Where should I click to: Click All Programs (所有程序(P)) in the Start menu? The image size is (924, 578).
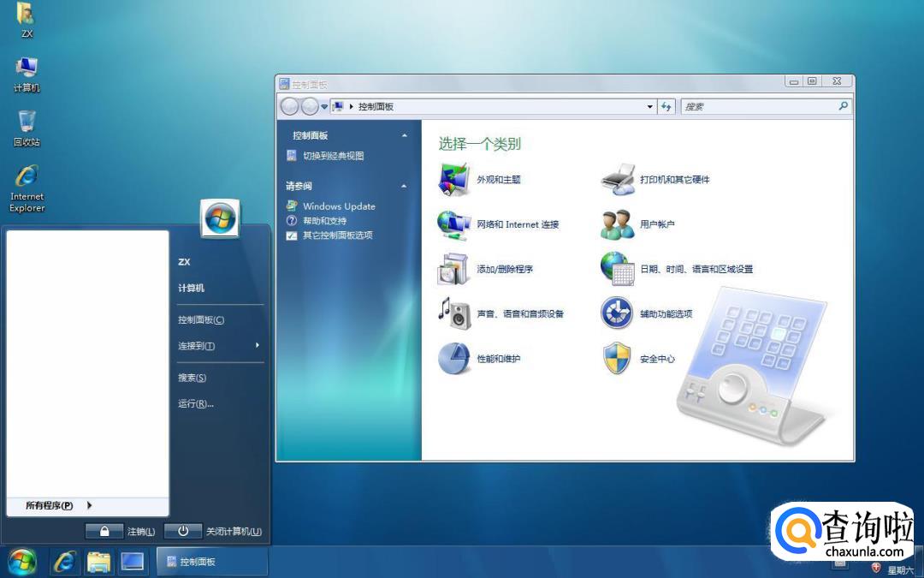[x=50, y=505]
